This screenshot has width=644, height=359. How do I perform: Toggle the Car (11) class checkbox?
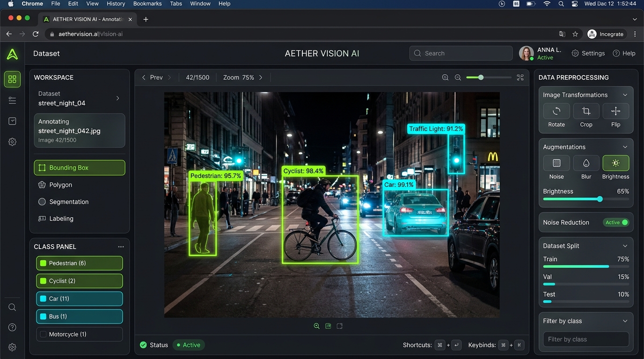tap(44, 299)
